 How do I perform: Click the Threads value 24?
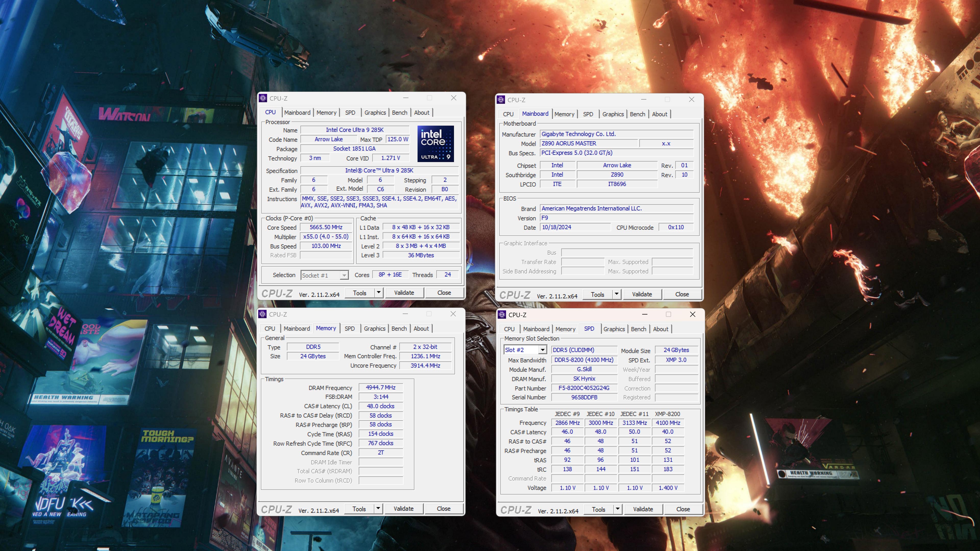[447, 274]
